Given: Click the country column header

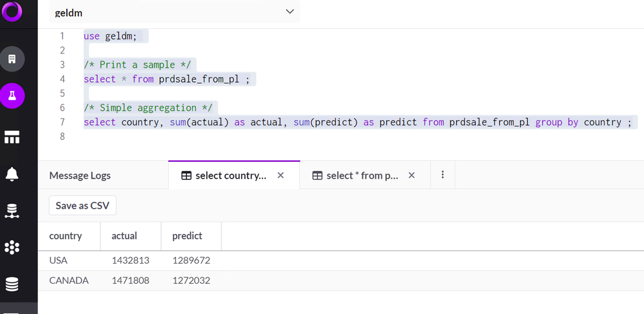Looking at the screenshot, I should (x=66, y=236).
